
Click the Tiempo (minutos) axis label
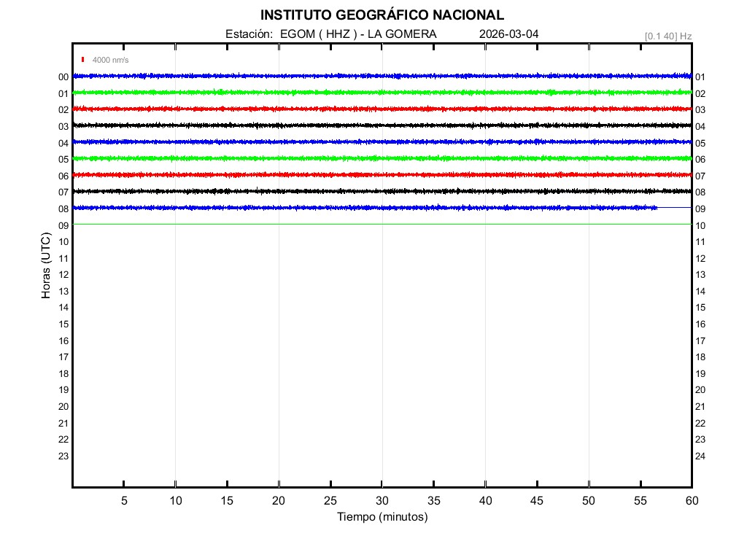[382, 517]
